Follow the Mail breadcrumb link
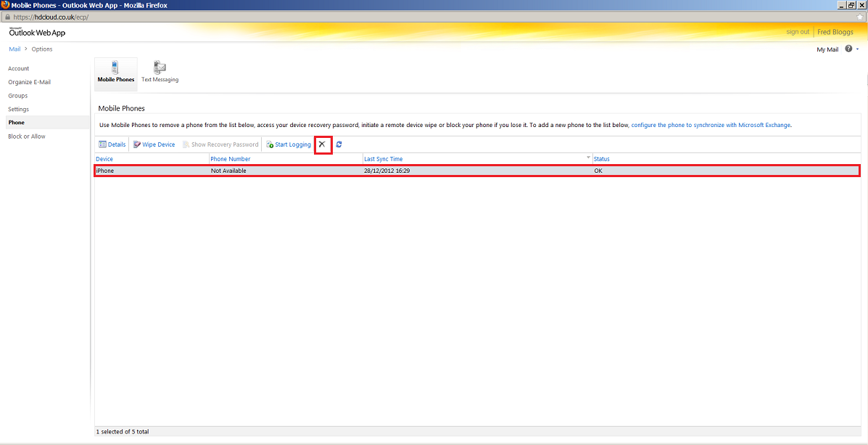The image size is (868, 445). (x=15, y=49)
